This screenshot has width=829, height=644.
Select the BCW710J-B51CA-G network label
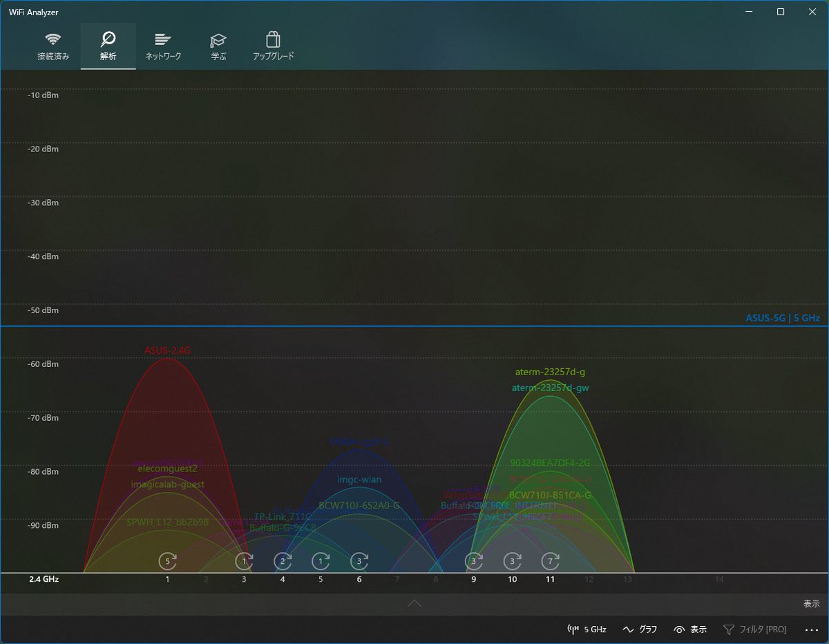(550, 495)
